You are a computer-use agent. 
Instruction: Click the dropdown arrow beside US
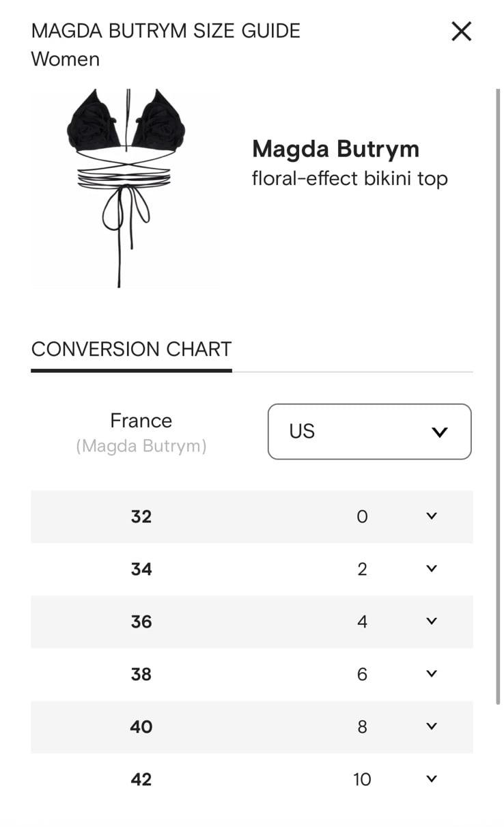pyautogui.click(x=440, y=432)
